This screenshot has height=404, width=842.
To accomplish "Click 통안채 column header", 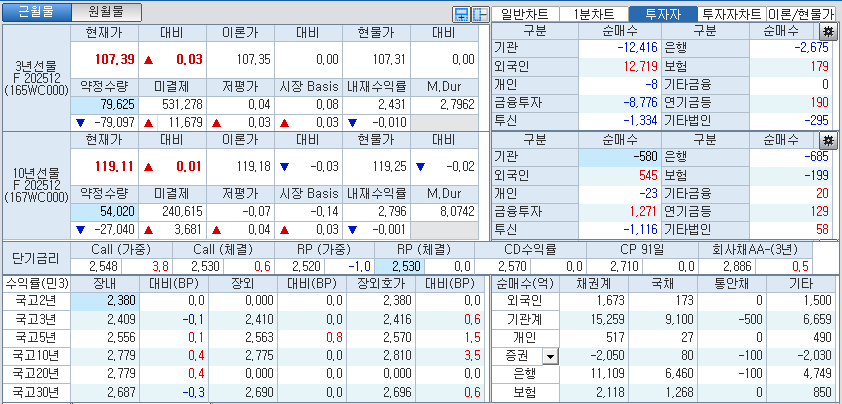I will click(731, 284).
